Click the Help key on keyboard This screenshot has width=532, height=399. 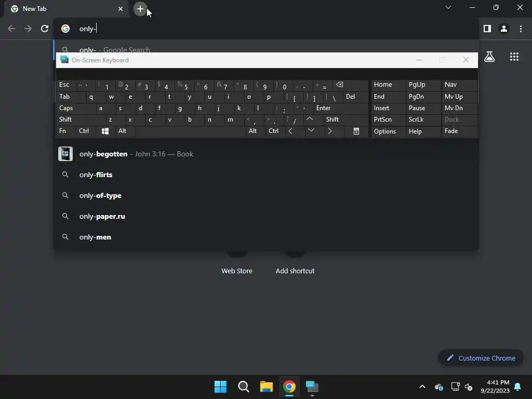pyautogui.click(x=423, y=131)
